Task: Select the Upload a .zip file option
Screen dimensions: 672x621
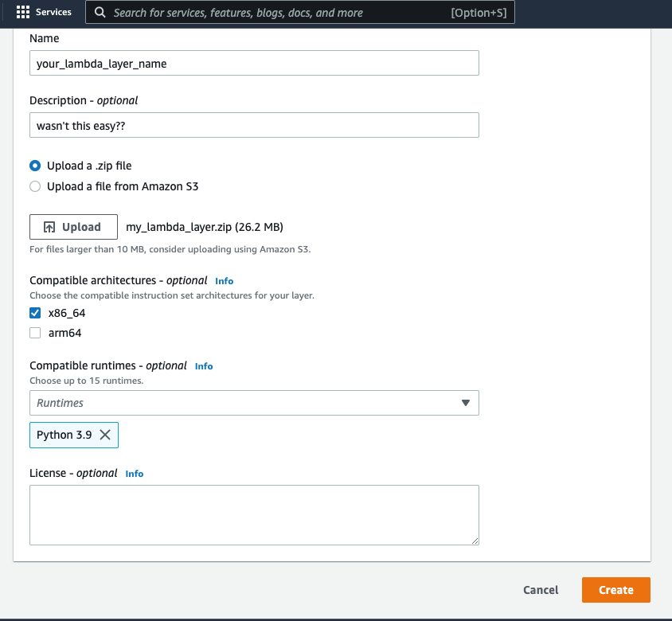Action: coord(34,166)
